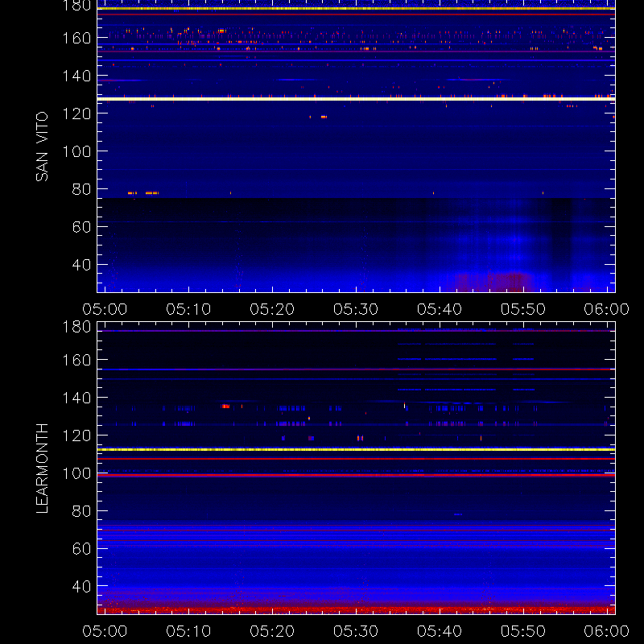Click 06:00 time label under Learmonth plot

(607, 631)
